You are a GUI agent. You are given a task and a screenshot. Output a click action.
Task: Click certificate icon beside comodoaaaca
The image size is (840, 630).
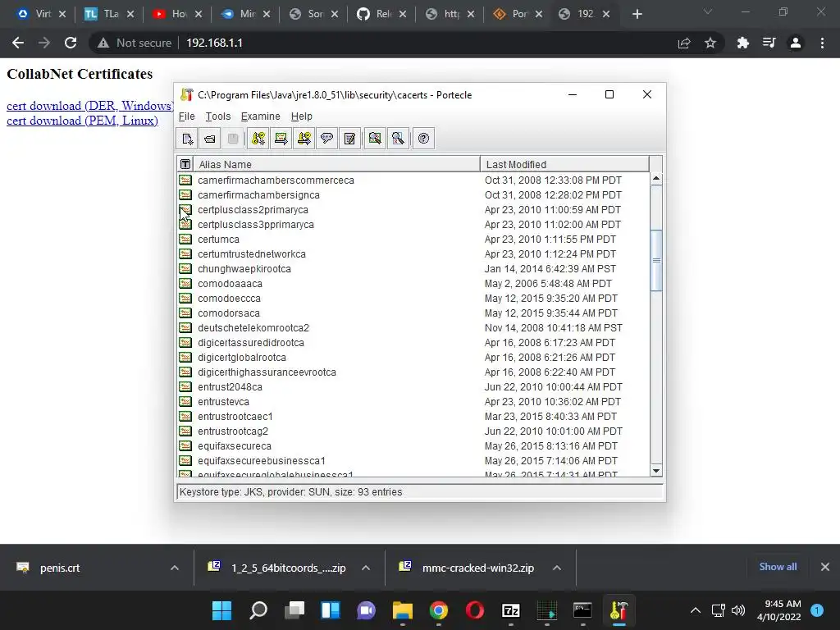click(x=185, y=283)
